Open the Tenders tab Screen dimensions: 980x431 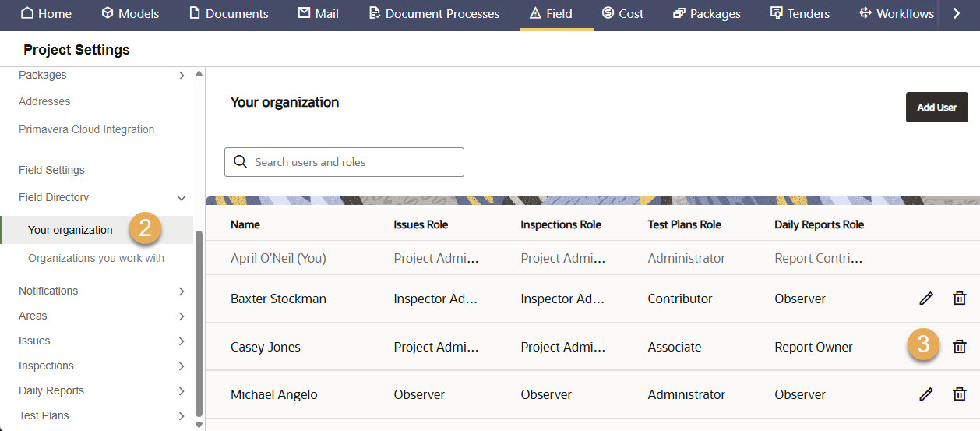pyautogui.click(x=799, y=13)
